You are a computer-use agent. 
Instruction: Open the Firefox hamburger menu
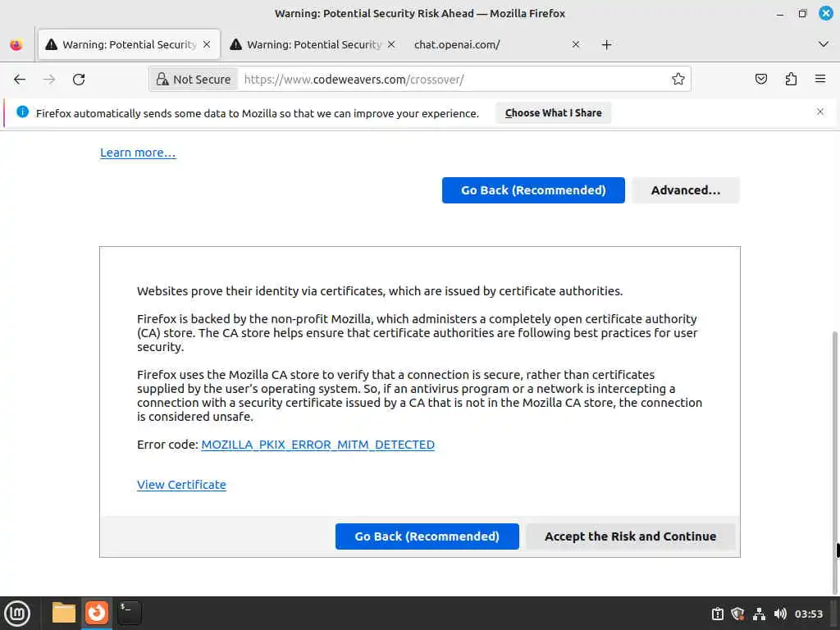pyautogui.click(x=820, y=80)
